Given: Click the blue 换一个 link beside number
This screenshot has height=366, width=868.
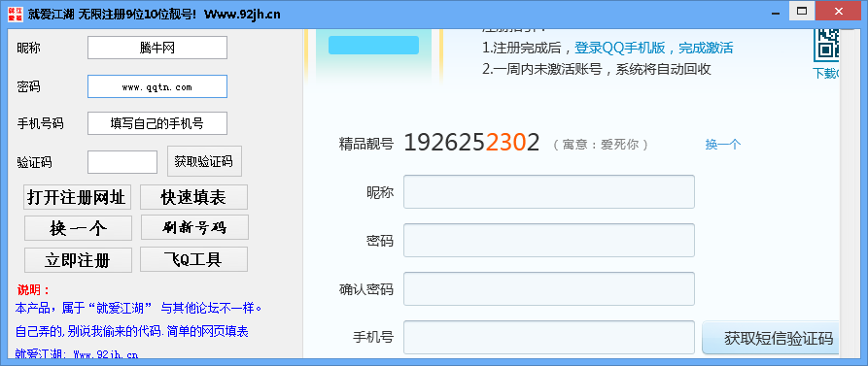Looking at the screenshot, I should click(723, 145).
